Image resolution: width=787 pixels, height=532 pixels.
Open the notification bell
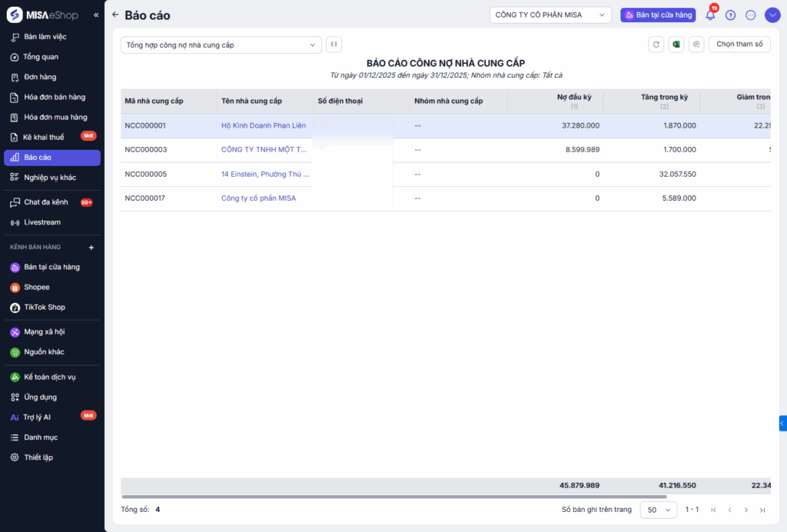click(x=710, y=15)
